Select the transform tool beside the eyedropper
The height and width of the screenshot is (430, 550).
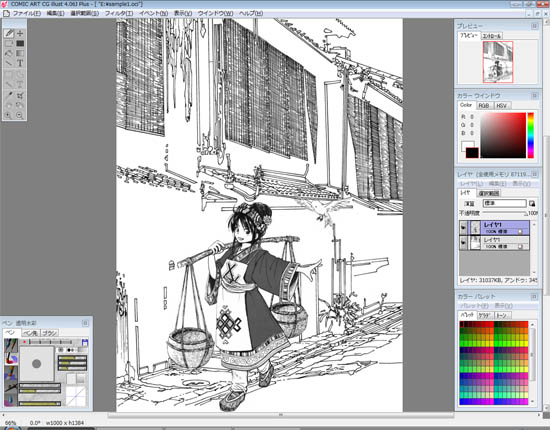[20, 95]
